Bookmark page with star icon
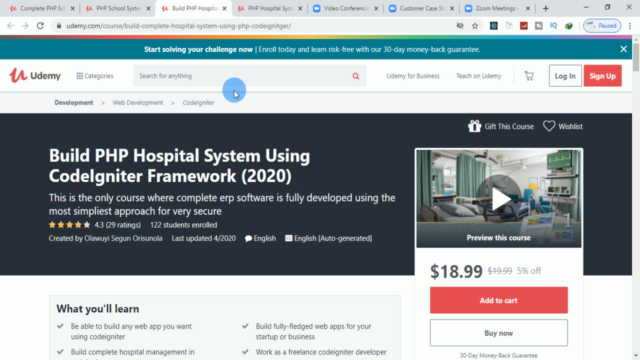The height and width of the screenshot is (360, 640). 475,26
